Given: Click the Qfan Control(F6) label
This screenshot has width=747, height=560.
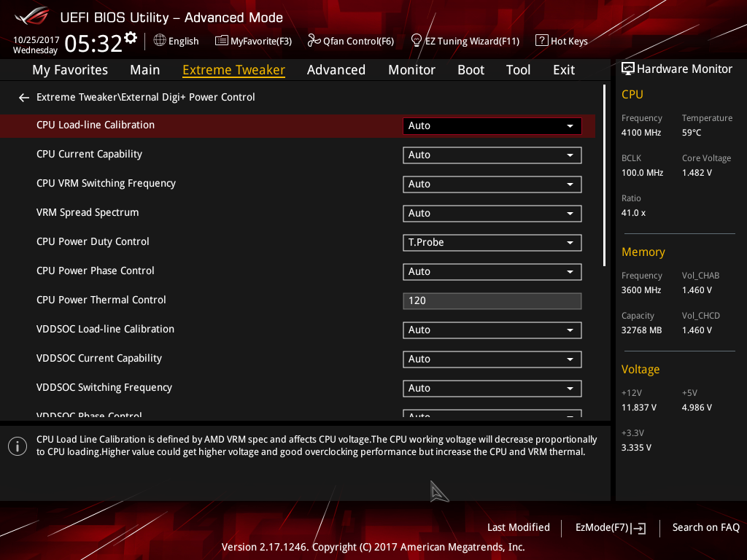Looking at the screenshot, I should click(x=359, y=42).
